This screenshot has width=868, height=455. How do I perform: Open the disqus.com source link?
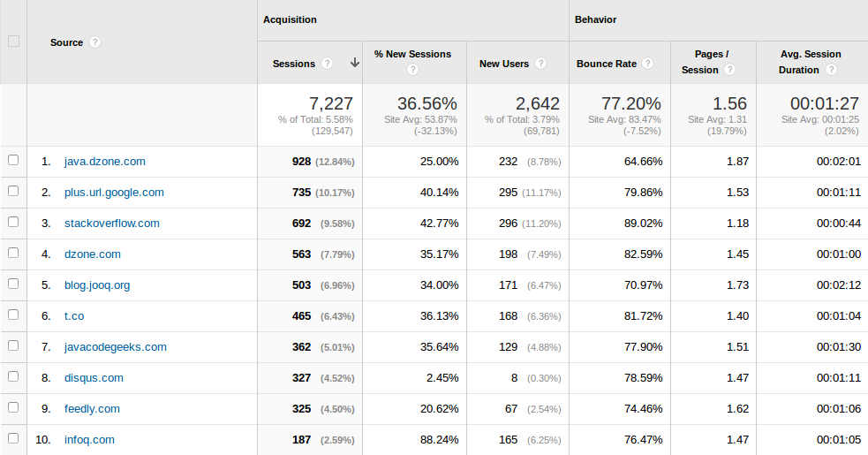[x=94, y=378]
